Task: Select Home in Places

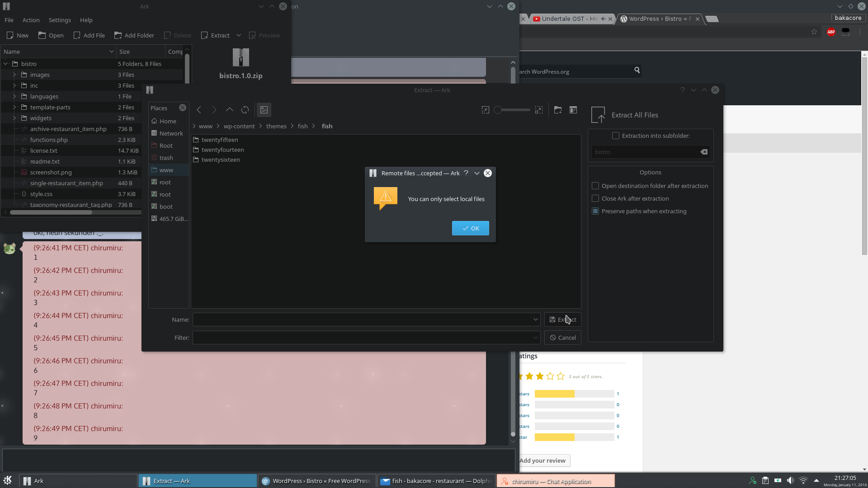Action: 168,121
